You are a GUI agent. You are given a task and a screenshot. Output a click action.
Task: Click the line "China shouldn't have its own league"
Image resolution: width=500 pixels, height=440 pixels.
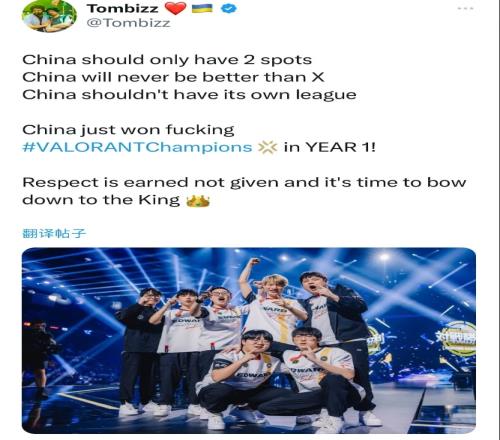tap(189, 95)
